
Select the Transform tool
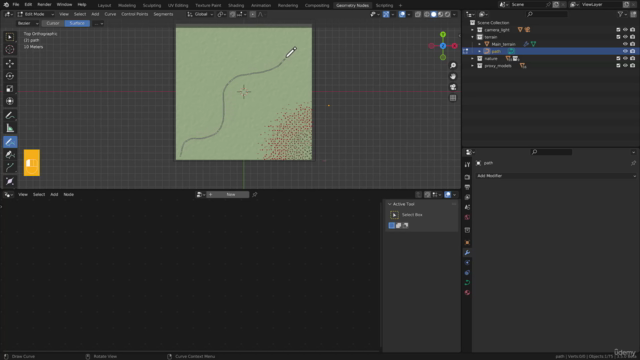[10, 101]
